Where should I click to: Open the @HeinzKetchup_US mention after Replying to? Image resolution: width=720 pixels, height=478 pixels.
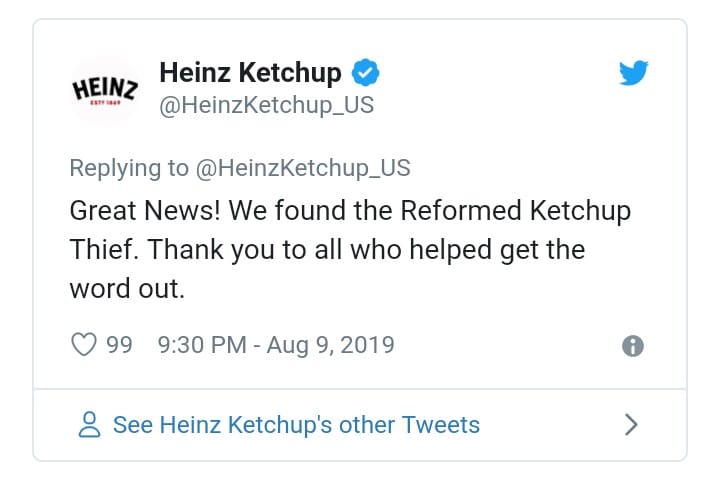pos(301,167)
